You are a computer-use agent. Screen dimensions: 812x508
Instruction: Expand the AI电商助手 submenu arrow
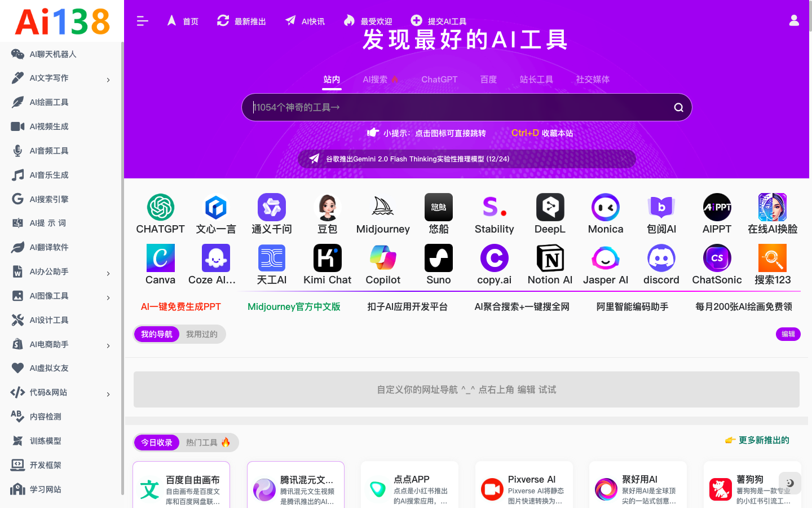click(108, 346)
